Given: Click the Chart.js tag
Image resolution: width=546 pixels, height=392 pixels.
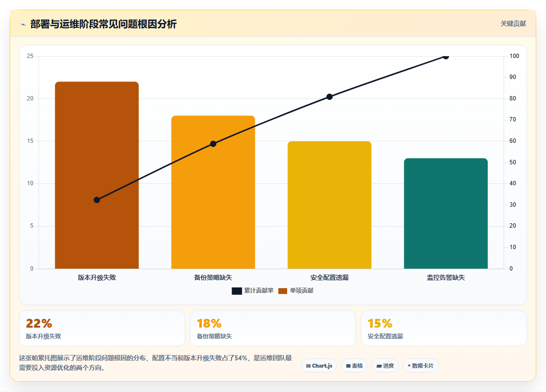Looking at the screenshot, I should tap(319, 366).
